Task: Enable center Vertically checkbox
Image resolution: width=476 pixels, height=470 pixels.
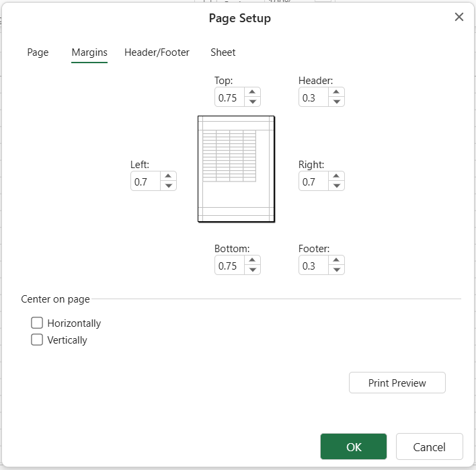Action: pos(37,340)
